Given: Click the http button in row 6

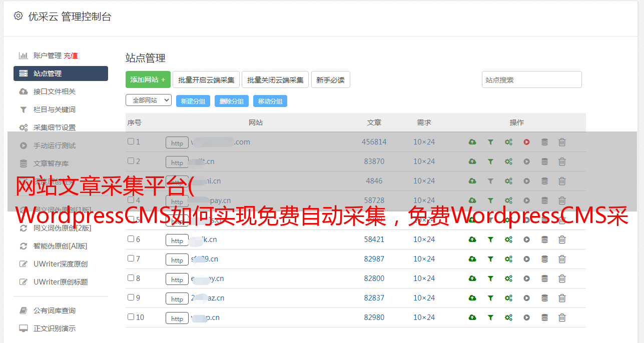Looking at the screenshot, I should [x=177, y=240].
